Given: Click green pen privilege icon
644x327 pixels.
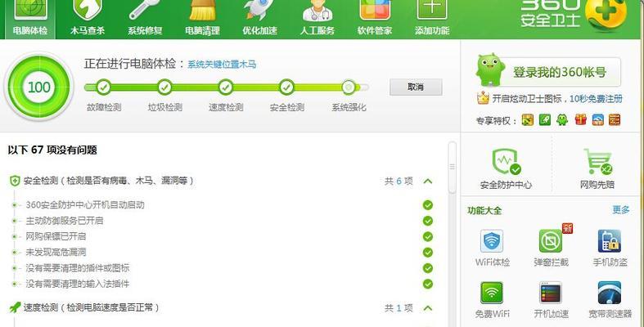Looking at the screenshot, I should [x=545, y=120].
